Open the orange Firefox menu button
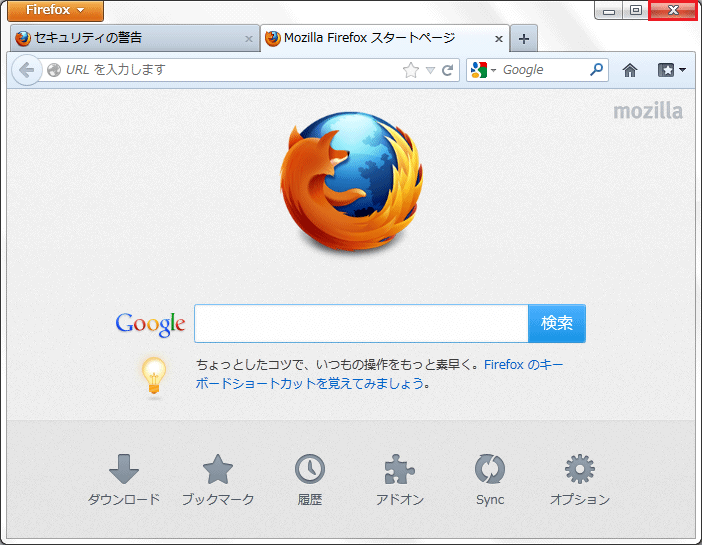The width and height of the screenshot is (702, 545). 55,11
